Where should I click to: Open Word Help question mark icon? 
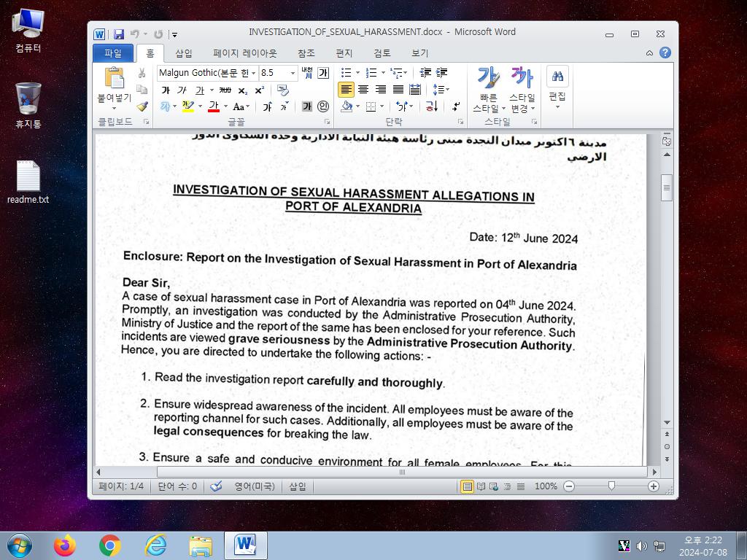(665, 52)
